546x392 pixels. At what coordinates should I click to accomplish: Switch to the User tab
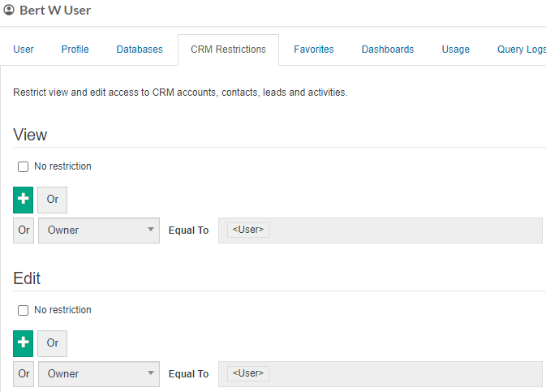[24, 50]
